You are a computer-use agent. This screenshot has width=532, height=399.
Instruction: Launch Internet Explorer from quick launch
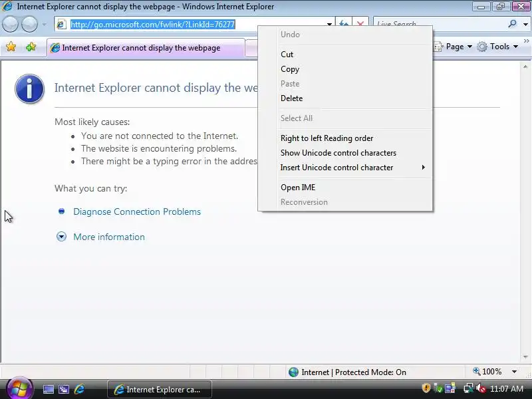pyautogui.click(x=79, y=389)
